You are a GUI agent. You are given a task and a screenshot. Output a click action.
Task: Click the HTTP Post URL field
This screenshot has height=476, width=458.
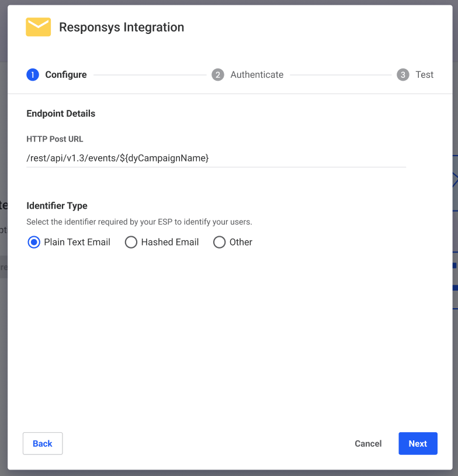(x=216, y=158)
